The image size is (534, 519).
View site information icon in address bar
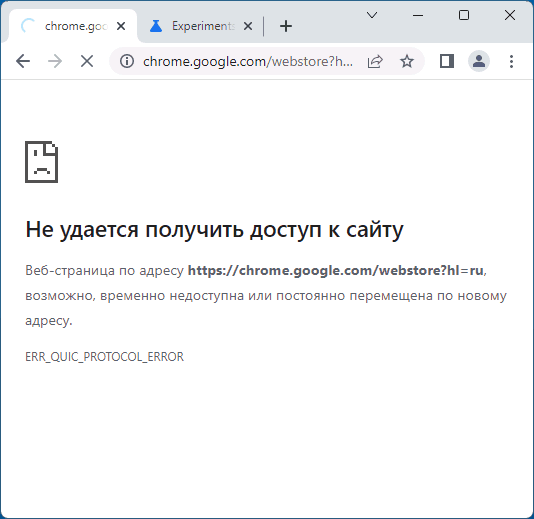[127, 62]
